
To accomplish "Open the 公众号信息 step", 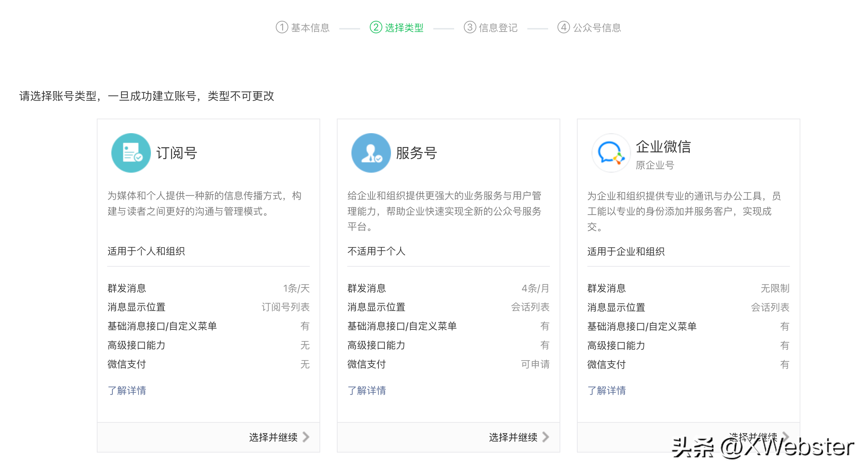I will click(x=597, y=28).
